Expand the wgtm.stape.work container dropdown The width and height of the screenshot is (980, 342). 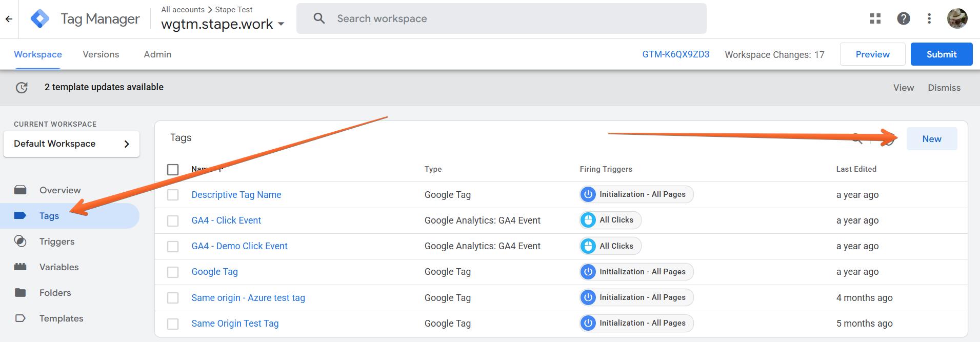pos(223,24)
